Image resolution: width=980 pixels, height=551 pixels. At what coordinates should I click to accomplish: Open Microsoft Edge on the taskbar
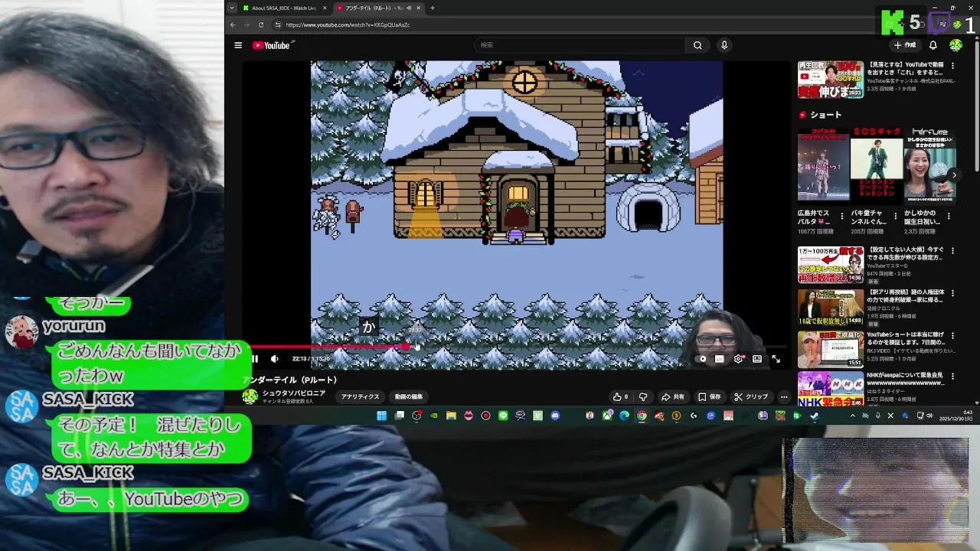[x=624, y=416]
